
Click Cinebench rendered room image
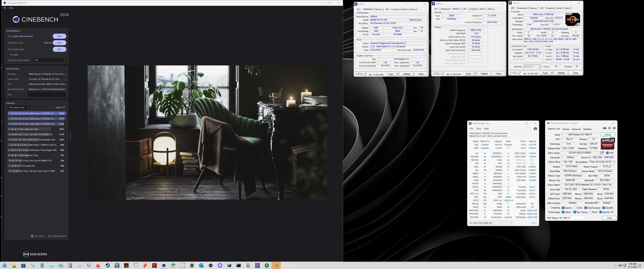pos(207,133)
